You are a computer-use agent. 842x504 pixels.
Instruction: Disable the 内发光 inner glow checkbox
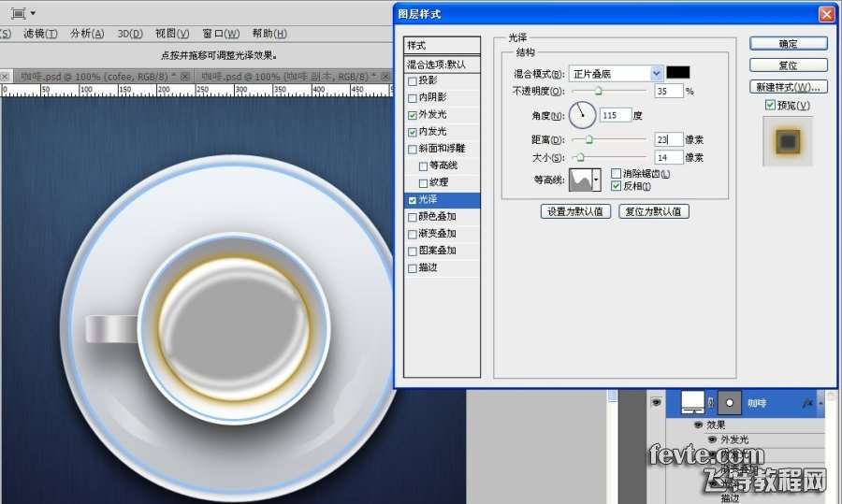pos(413,132)
